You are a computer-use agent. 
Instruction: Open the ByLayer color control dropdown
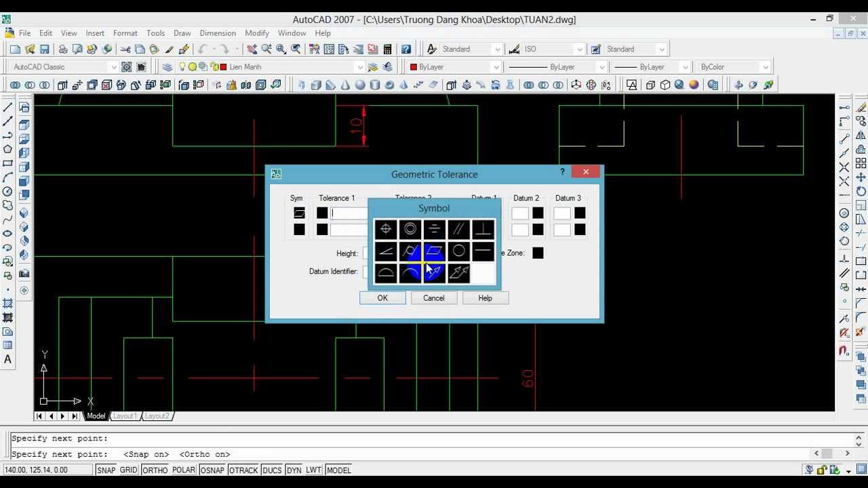[496, 66]
